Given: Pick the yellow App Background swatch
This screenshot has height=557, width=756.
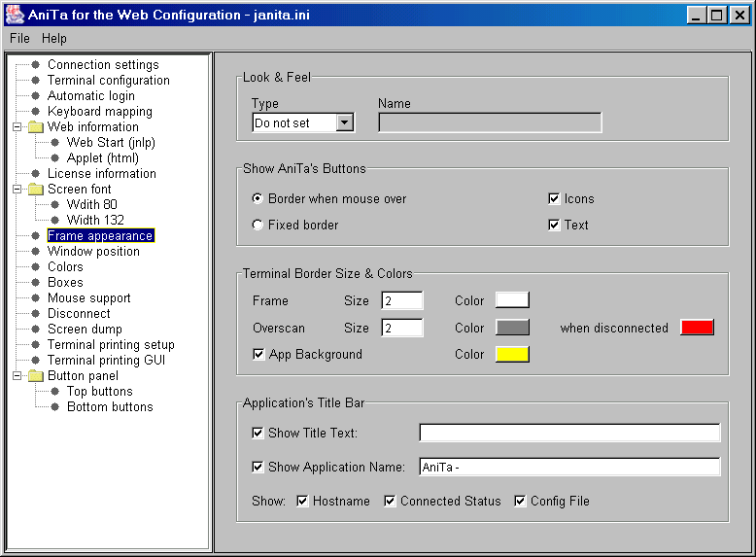Looking at the screenshot, I should tap(512, 354).
